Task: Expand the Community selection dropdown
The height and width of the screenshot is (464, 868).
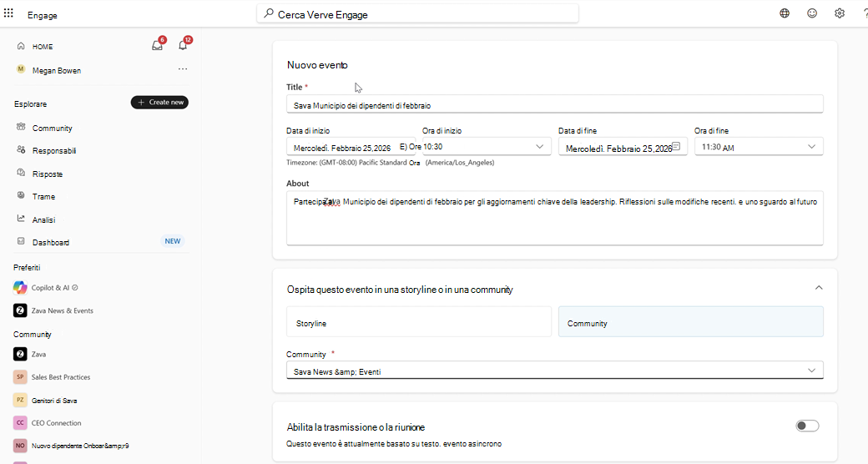Action: click(555, 371)
